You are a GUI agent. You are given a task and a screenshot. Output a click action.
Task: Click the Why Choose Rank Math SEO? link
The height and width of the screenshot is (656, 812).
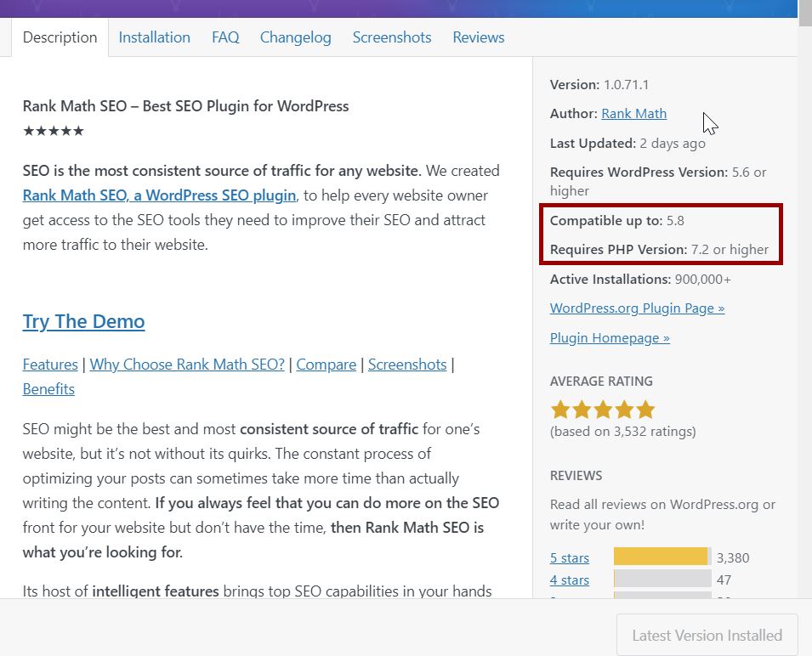186,364
